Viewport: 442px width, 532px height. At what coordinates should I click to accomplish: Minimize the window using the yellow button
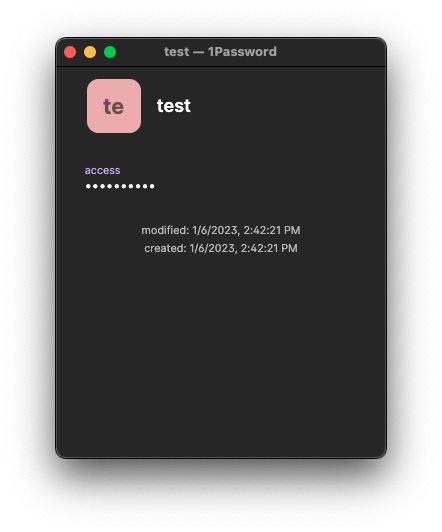90,52
